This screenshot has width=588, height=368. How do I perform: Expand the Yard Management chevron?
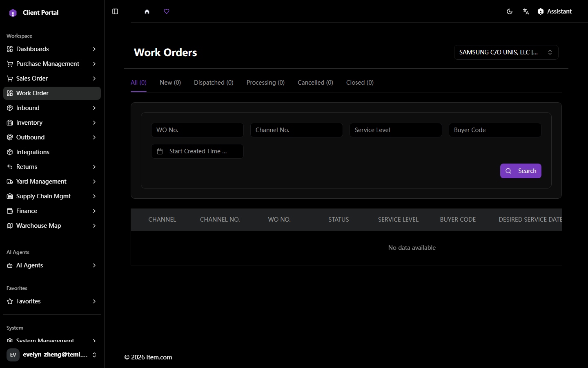point(94,182)
